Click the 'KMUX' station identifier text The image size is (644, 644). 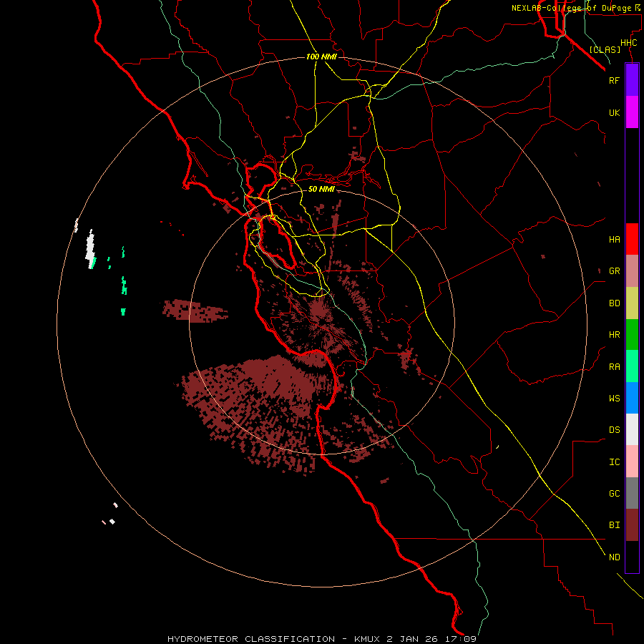pyautogui.click(x=369, y=639)
